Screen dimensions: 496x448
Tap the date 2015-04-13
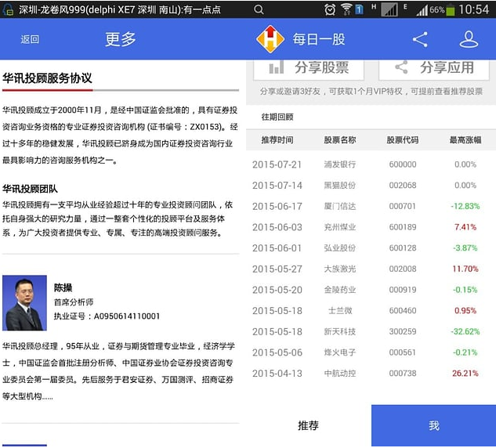[x=277, y=374]
